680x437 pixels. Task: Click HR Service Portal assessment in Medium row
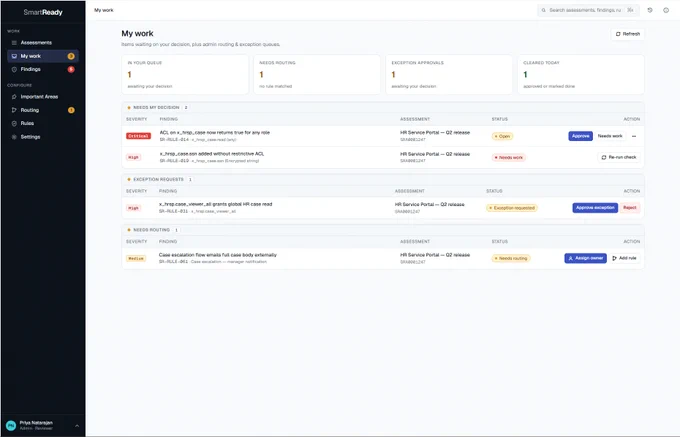tap(435, 255)
